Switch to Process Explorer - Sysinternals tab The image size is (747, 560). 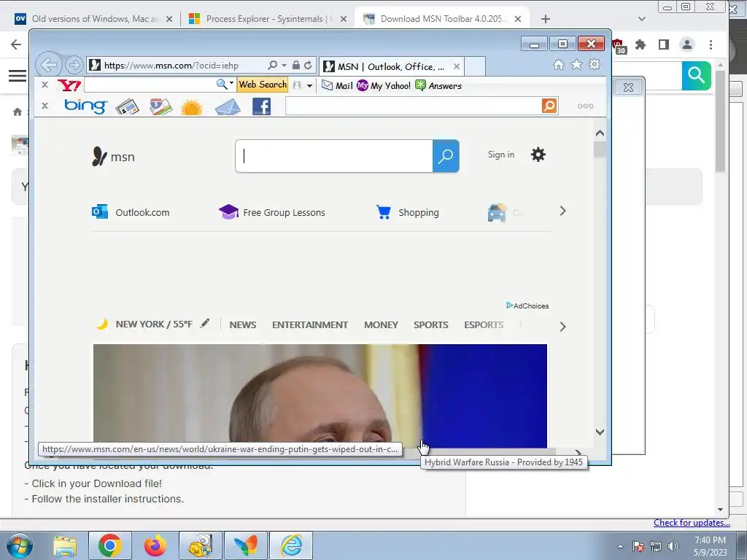coord(267,19)
